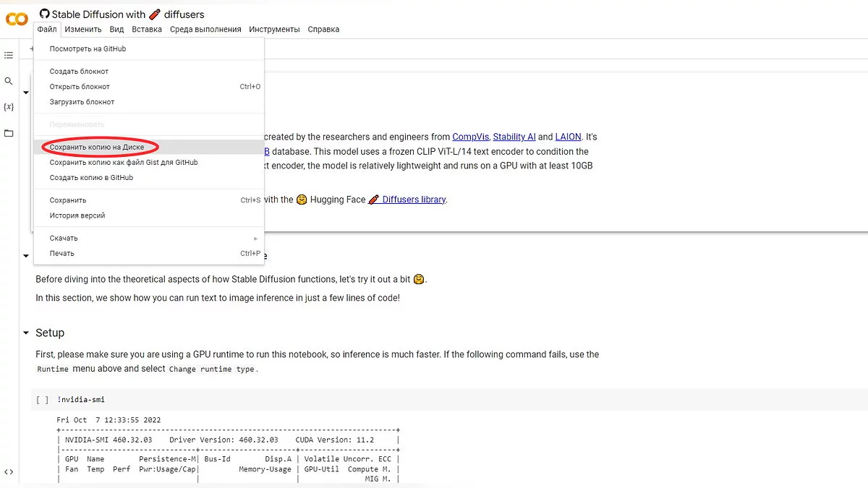The image size is (868, 488).
Task: Open the Файл menu
Action: [x=47, y=30]
